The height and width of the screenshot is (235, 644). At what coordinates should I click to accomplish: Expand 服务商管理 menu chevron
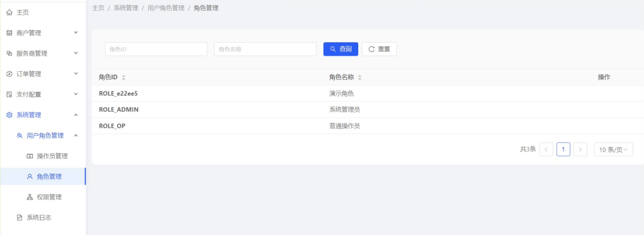[x=76, y=53]
